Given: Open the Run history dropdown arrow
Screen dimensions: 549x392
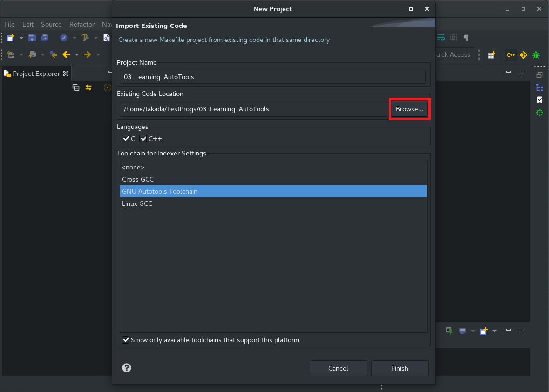Looking at the screenshot, I should coord(74,37).
